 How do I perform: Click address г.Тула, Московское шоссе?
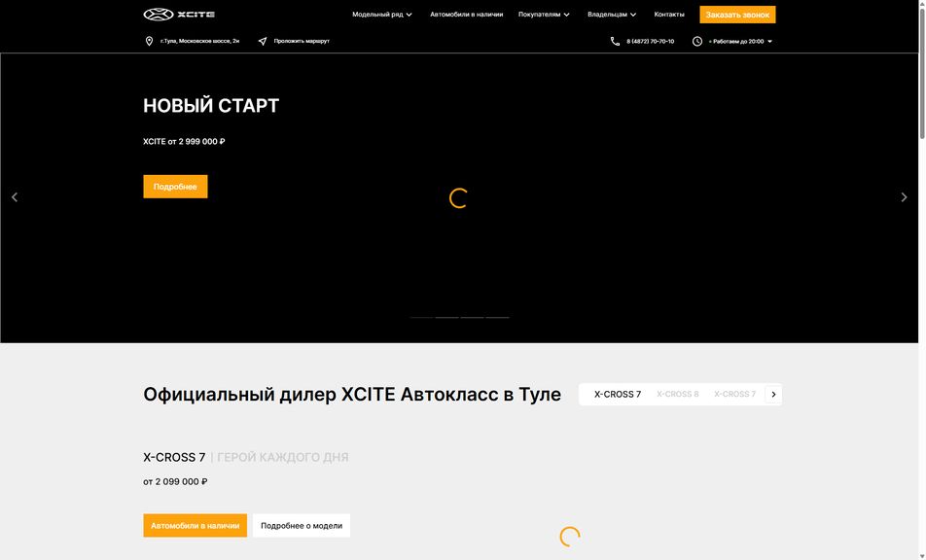coord(199,41)
